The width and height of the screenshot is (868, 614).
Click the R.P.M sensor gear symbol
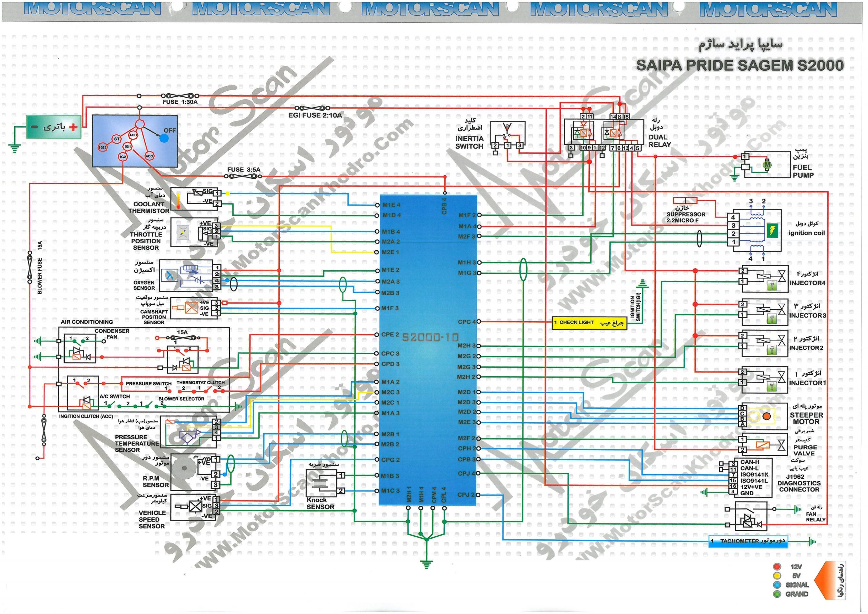[x=185, y=468]
